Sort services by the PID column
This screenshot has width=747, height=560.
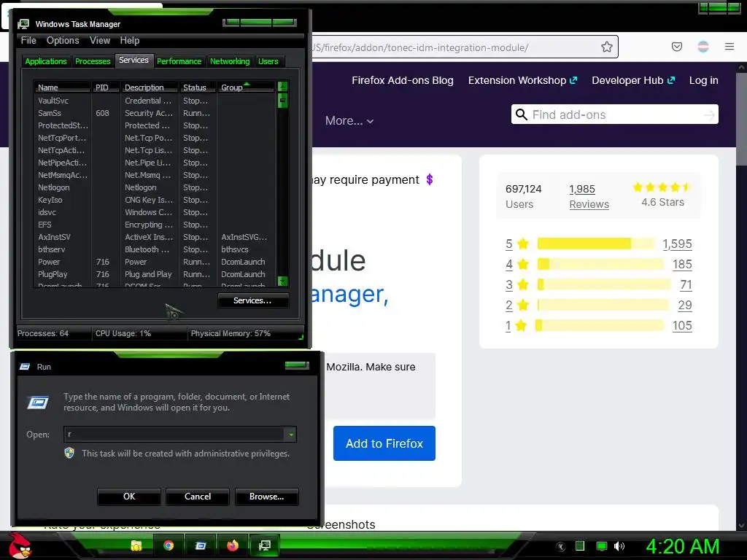(105, 87)
